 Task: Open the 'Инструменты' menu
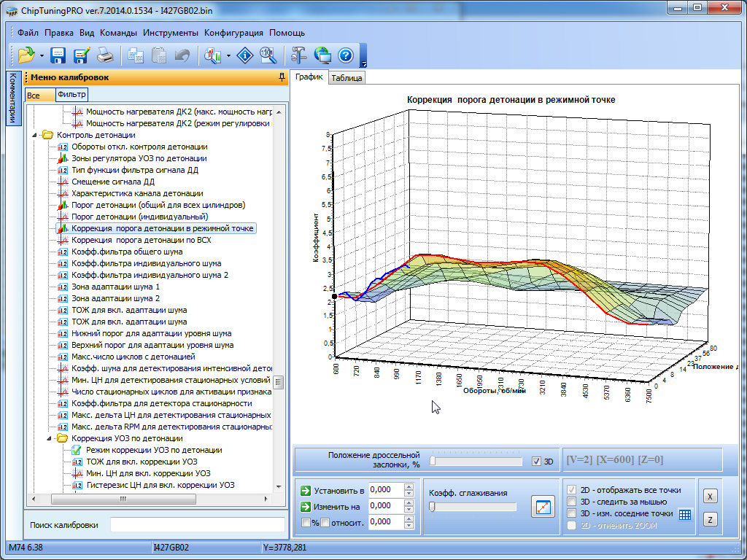pos(171,33)
